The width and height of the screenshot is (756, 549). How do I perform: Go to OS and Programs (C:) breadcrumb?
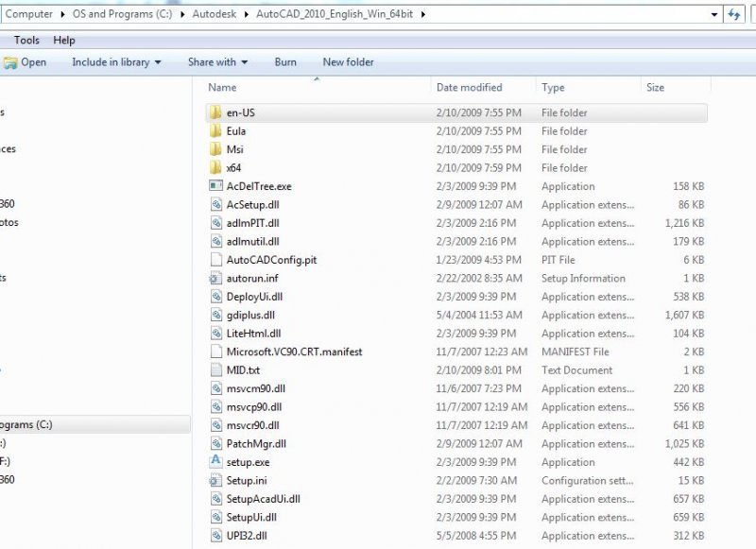coord(122,14)
